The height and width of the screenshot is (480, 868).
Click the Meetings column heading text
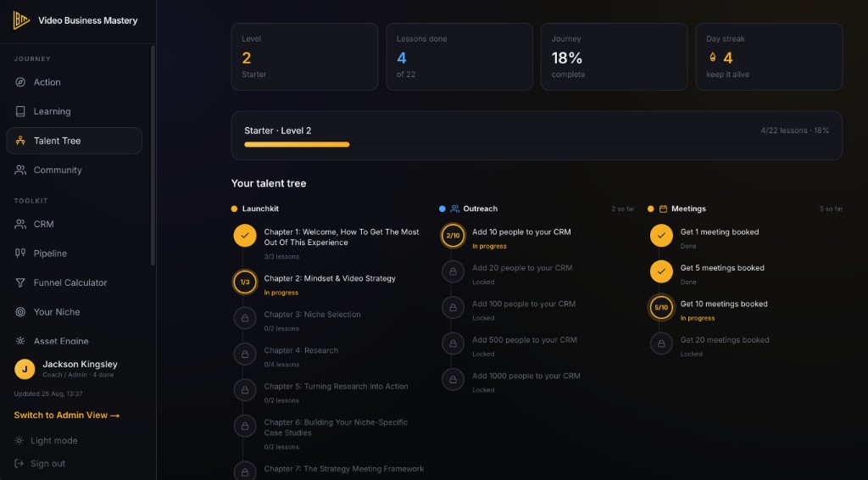pos(688,209)
